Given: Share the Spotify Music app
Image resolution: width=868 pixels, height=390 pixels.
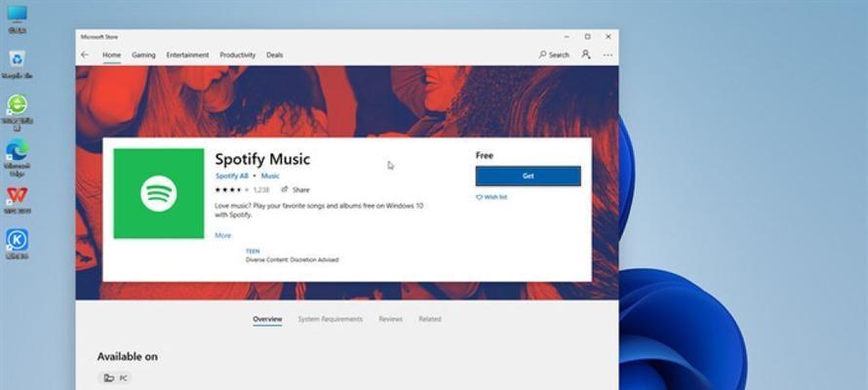Looking at the screenshot, I should [x=296, y=190].
